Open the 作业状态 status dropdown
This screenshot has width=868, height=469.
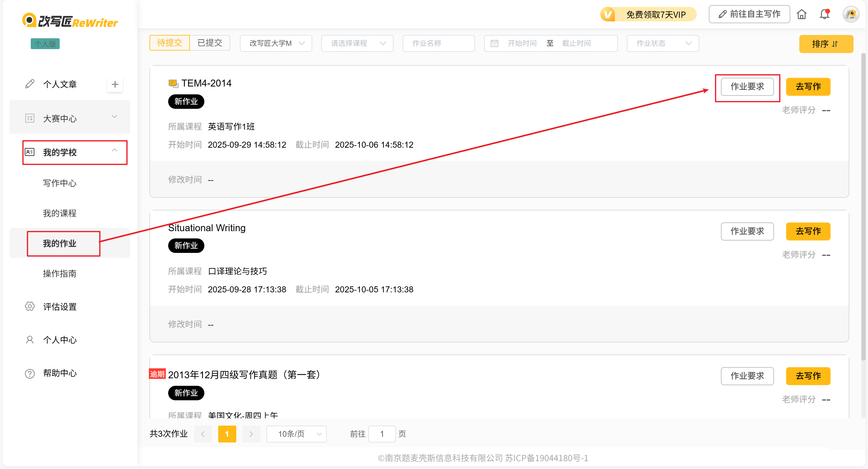(662, 43)
